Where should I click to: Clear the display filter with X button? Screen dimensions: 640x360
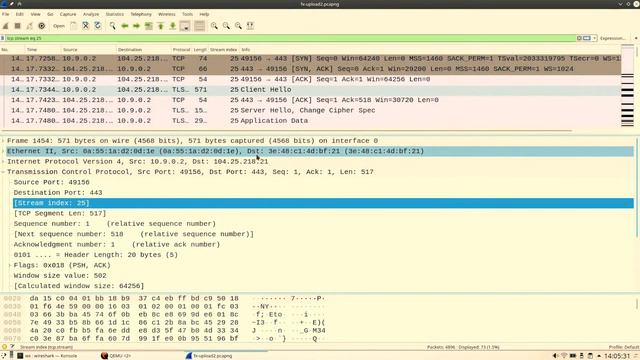click(x=579, y=38)
